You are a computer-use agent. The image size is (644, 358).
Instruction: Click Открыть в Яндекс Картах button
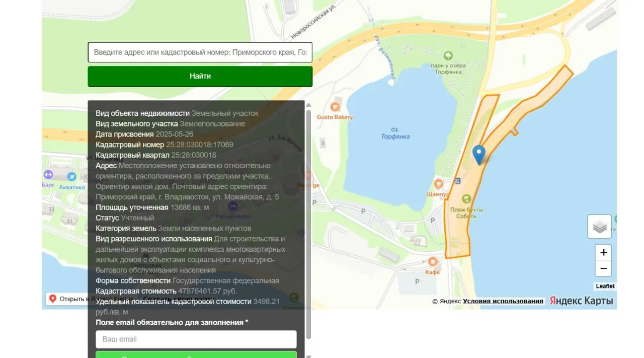click(92, 299)
